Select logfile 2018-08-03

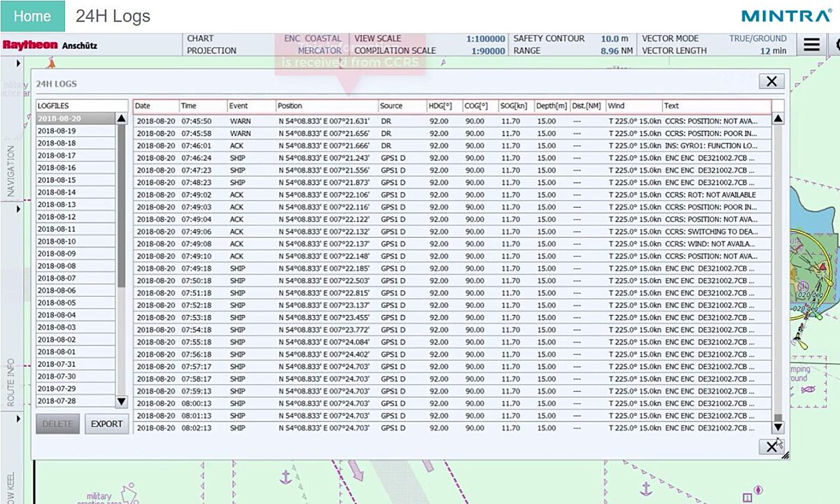pos(76,328)
